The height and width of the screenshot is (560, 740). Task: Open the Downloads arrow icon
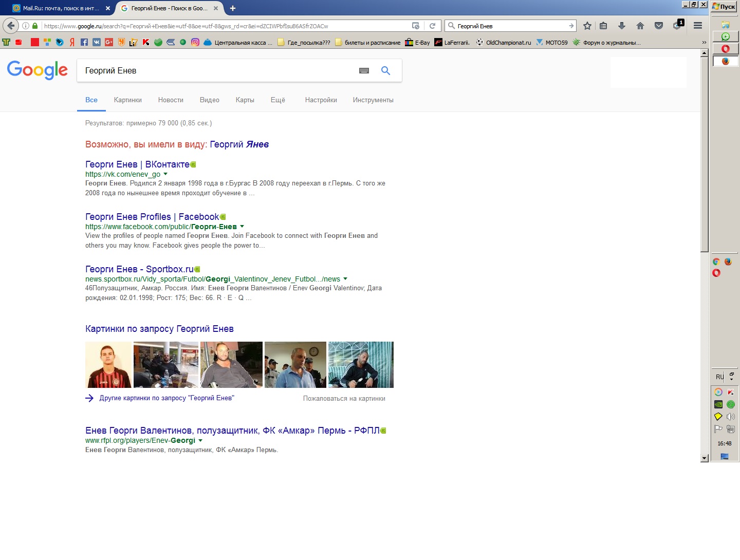coord(622,26)
